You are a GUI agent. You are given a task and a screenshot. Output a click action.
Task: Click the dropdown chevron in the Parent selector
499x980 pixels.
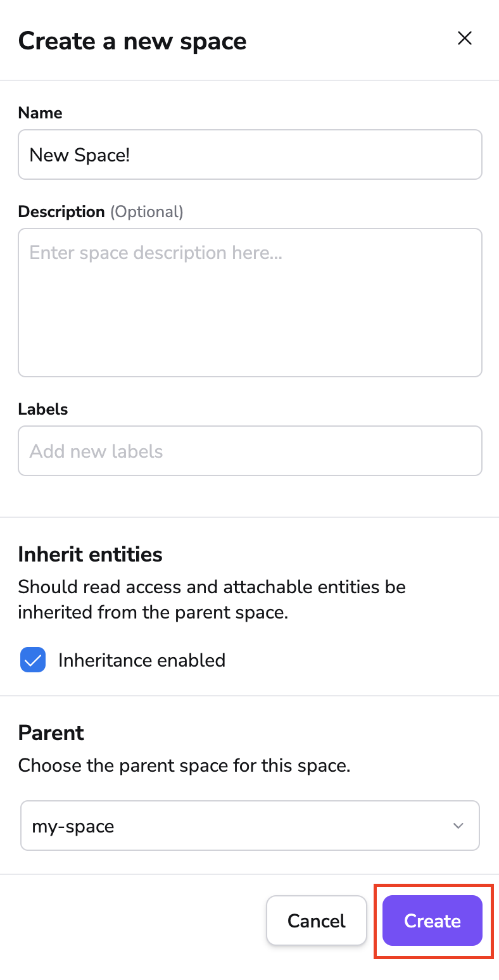(x=458, y=826)
